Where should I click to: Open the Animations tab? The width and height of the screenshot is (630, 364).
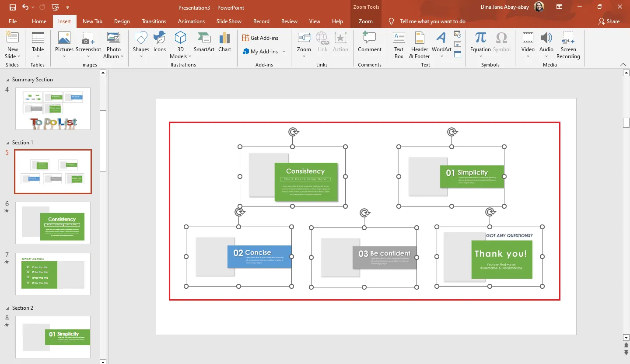pos(191,21)
